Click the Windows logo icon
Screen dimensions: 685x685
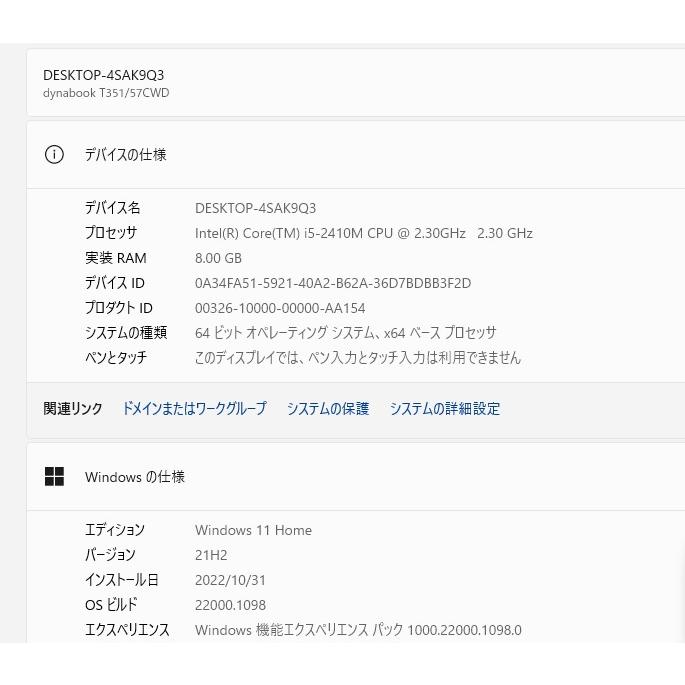pyautogui.click(x=54, y=477)
